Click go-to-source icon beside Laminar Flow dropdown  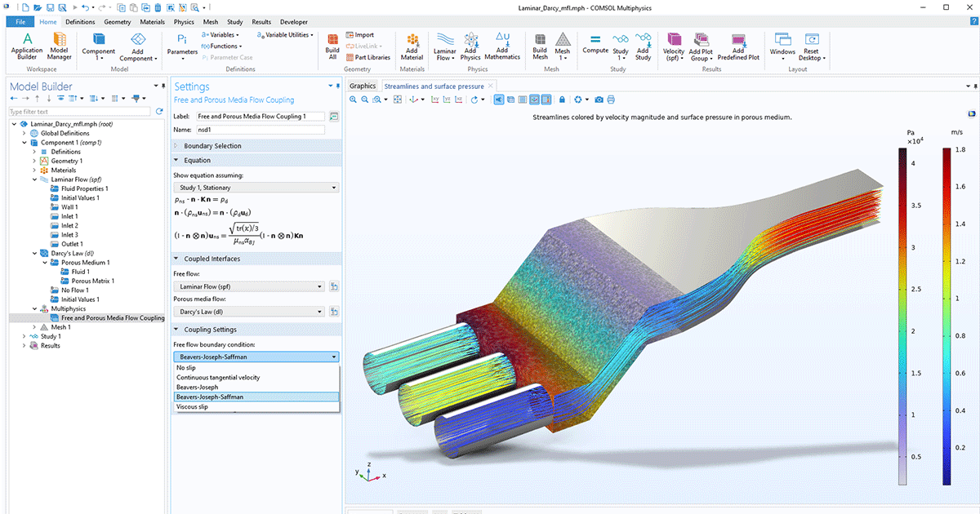click(x=335, y=286)
